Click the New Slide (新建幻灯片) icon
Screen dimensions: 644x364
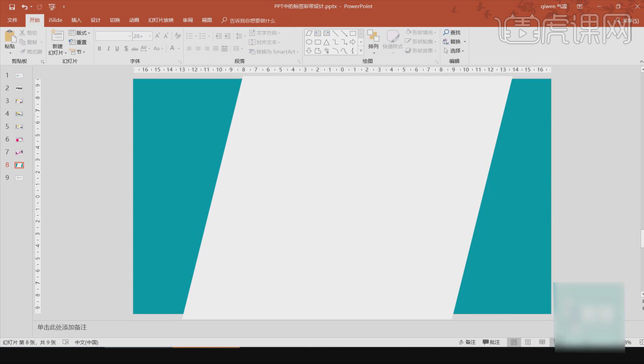[57, 38]
